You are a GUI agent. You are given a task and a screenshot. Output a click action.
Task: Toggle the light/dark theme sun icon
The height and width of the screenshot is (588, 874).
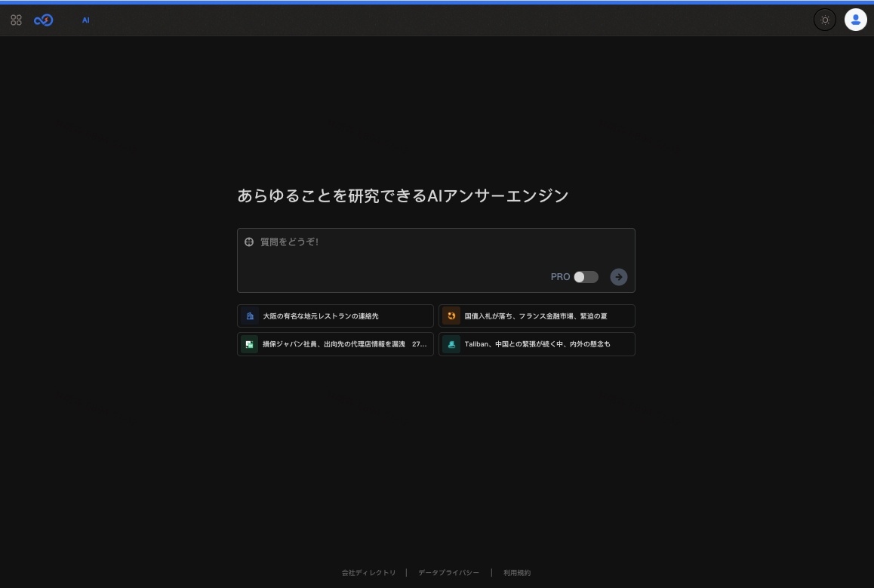coord(824,20)
